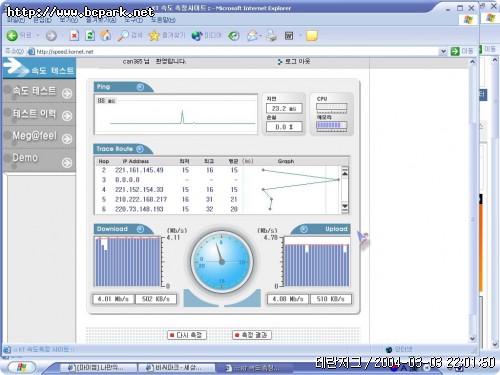Screen dimensions: 500x375
Task: Toggle the Trace Route round button
Action: click(x=140, y=149)
